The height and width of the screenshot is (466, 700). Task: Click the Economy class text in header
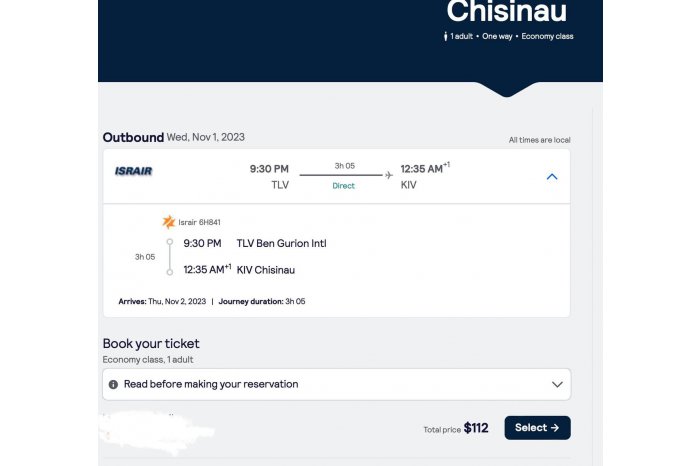(547, 37)
